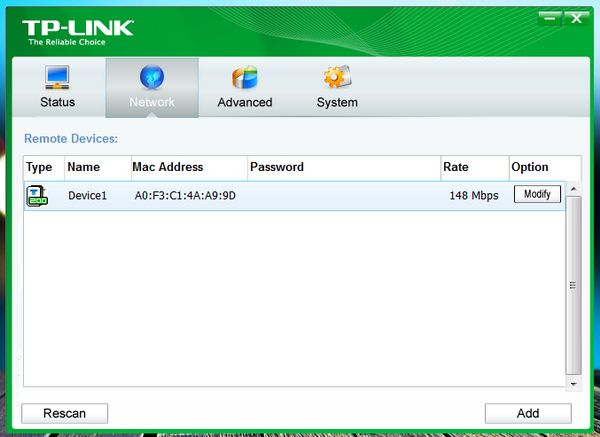Select the Device1 name cell

tap(87, 196)
